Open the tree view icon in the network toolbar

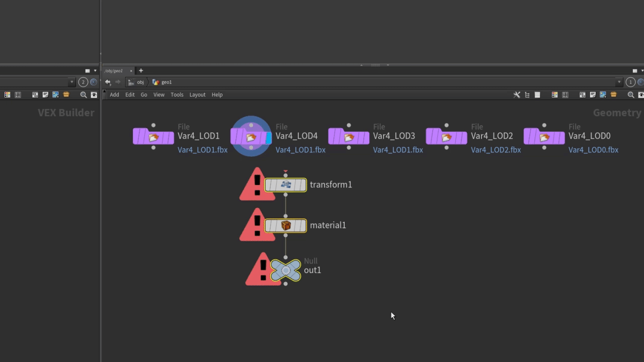tap(527, 95)
